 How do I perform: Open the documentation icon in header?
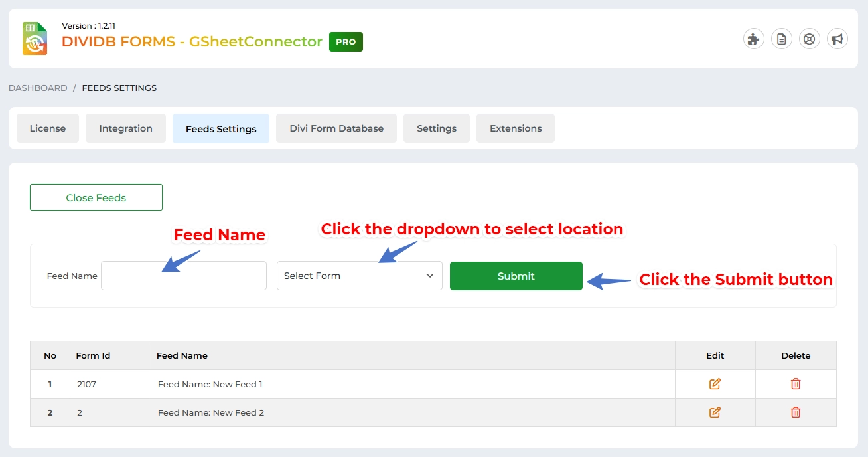pyautogui.click(x=781, y=39)
